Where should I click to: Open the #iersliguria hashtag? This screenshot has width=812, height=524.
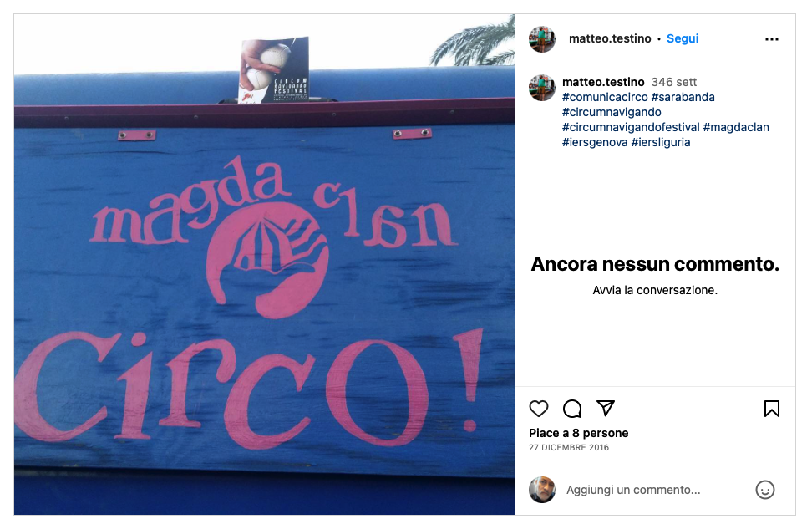661,142
